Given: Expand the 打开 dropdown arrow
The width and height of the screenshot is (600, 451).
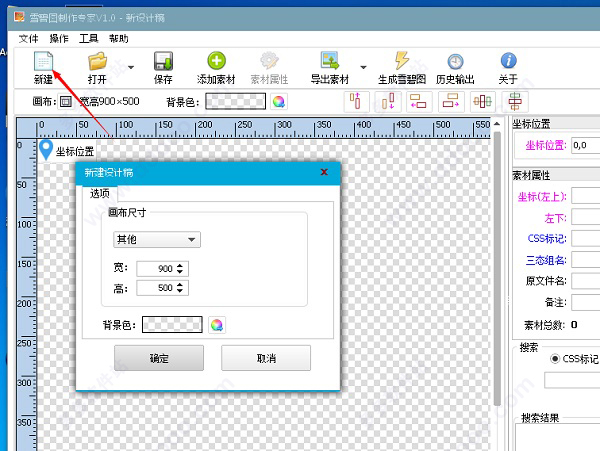Looking at the screenshot, I should (x=131, y=67).
